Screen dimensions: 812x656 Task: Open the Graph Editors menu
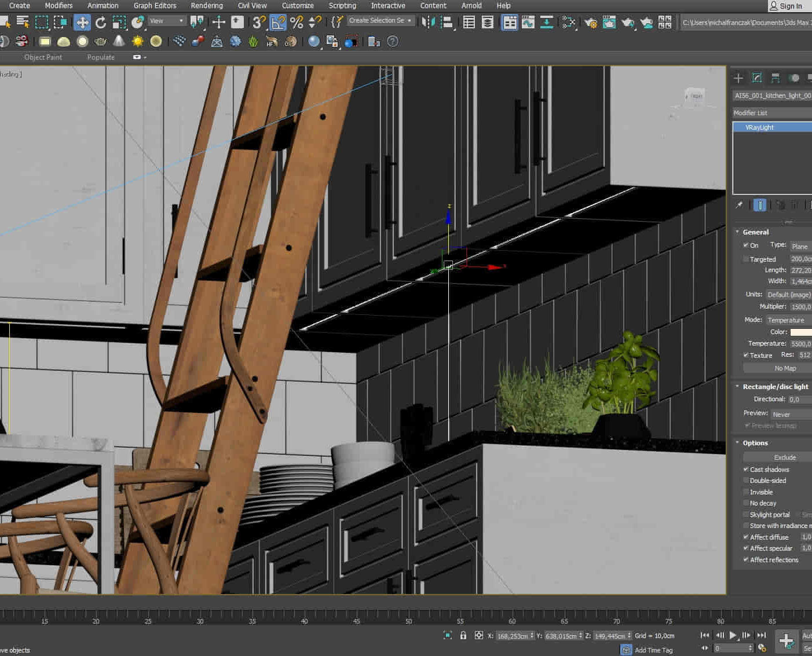pyautogui.click(x=155, y=5)
